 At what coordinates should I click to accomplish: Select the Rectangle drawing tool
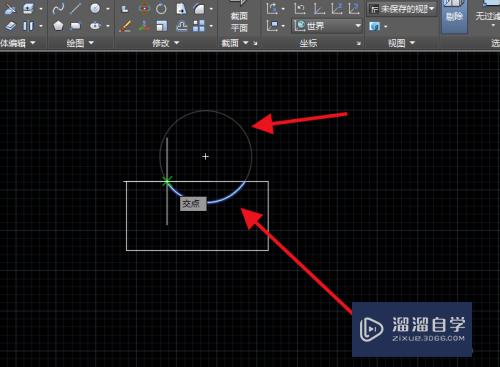76,26
